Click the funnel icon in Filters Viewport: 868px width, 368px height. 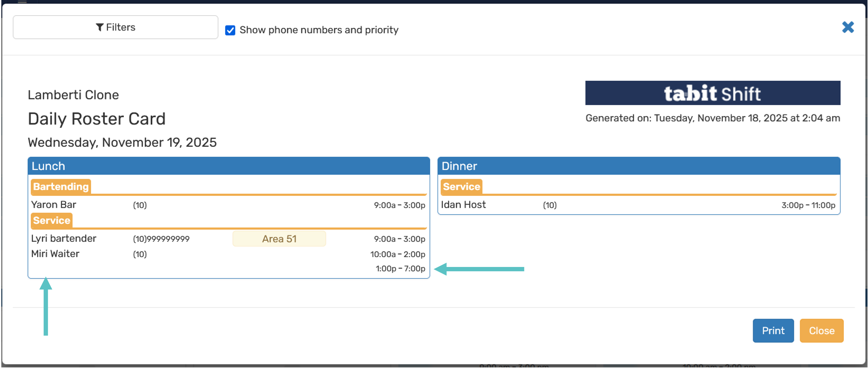click(x=100, y=27)
